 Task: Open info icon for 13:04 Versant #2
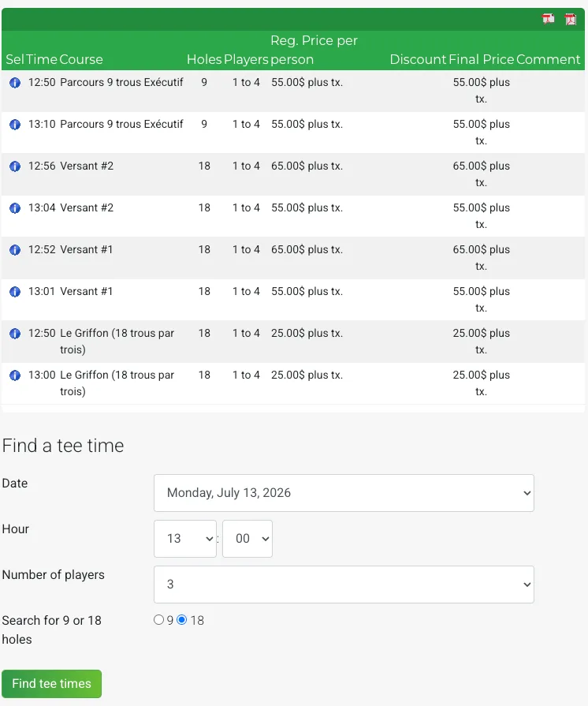coord(15,208)
